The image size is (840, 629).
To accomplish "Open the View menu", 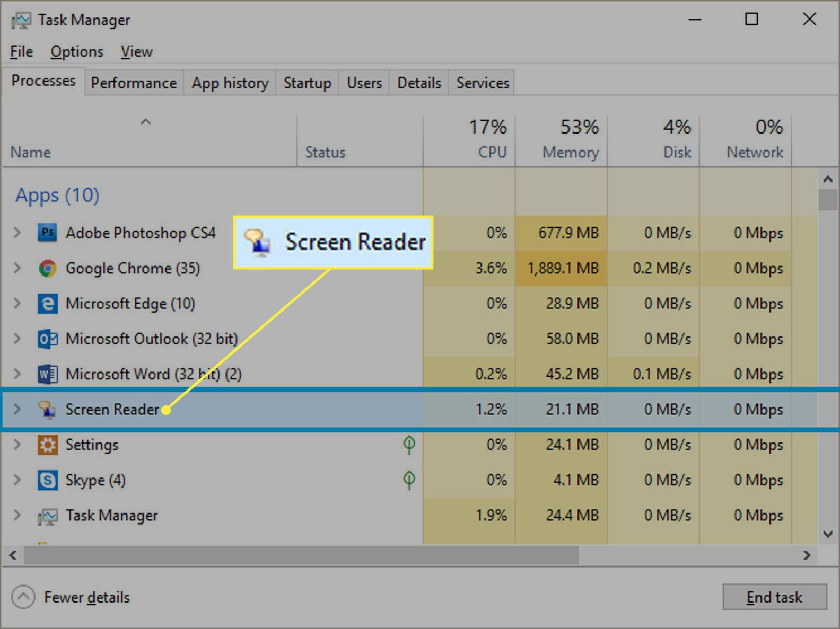I will [136, 51].
